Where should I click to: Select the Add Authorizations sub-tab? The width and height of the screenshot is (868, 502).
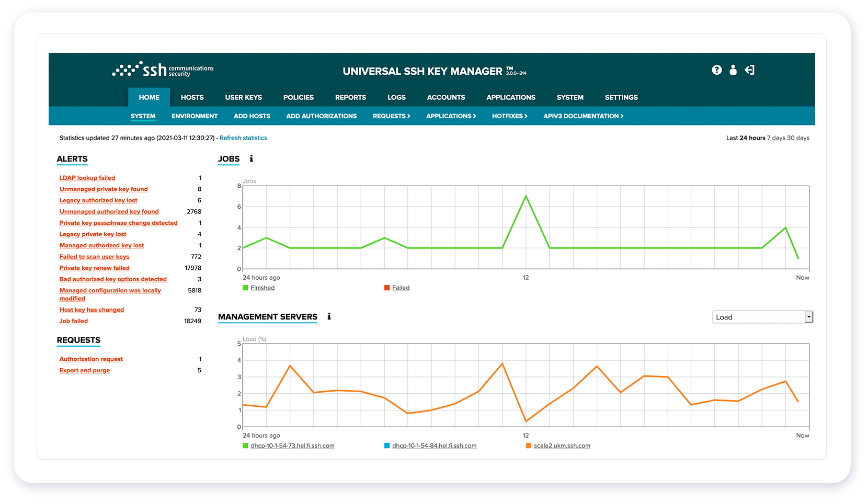[322, 116]
